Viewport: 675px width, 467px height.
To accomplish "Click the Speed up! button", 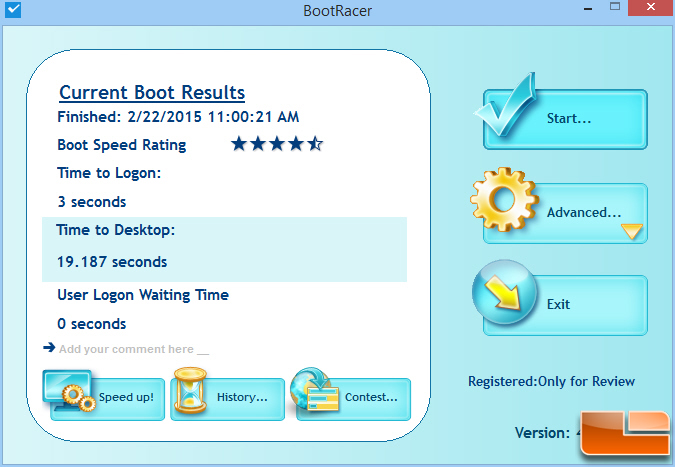I will tap(107, 399).
